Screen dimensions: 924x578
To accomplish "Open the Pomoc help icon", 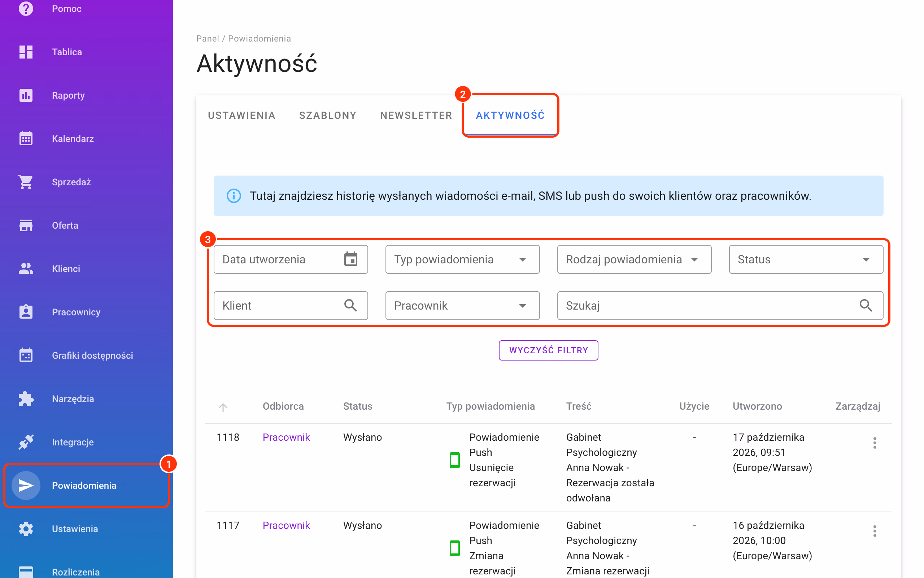I will tap(26, 8).
